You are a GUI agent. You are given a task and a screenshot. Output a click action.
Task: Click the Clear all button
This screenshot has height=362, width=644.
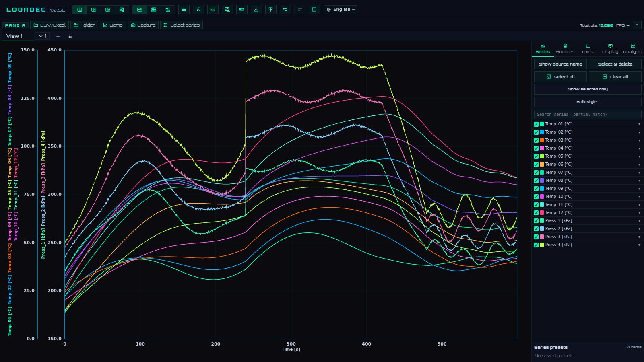(x=615, y=77)
